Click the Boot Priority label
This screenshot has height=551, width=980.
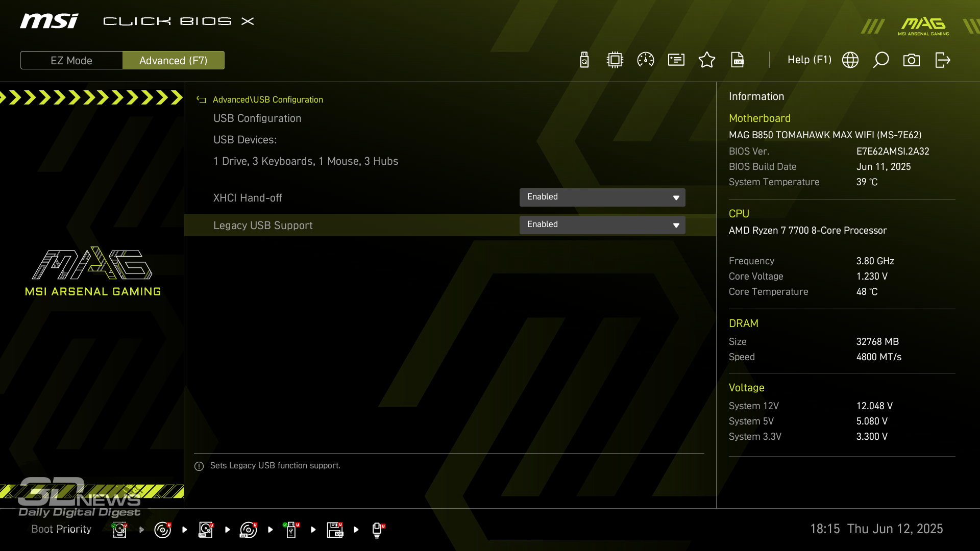coord(61,529)
